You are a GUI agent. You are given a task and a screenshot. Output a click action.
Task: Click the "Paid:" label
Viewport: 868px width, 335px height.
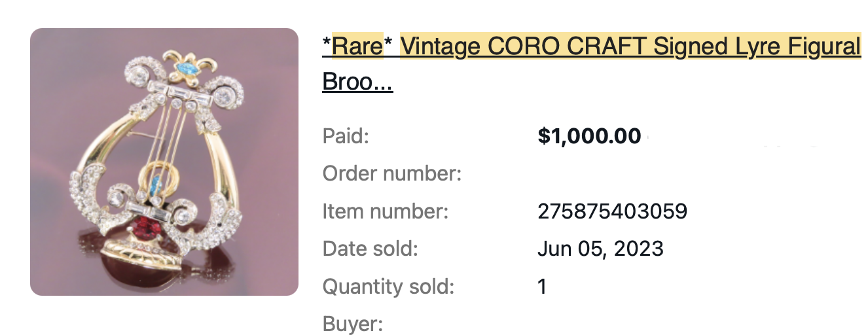coord(346,137)
